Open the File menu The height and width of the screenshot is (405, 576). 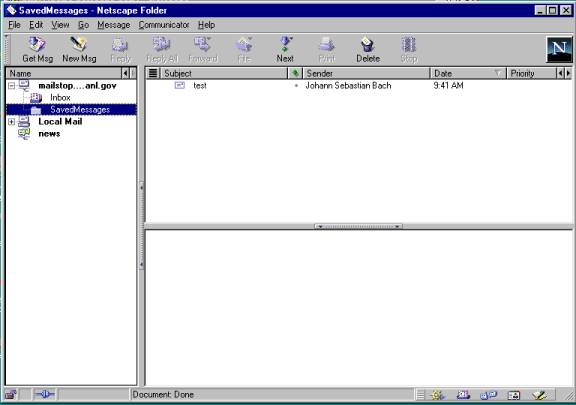coord(14,25)
